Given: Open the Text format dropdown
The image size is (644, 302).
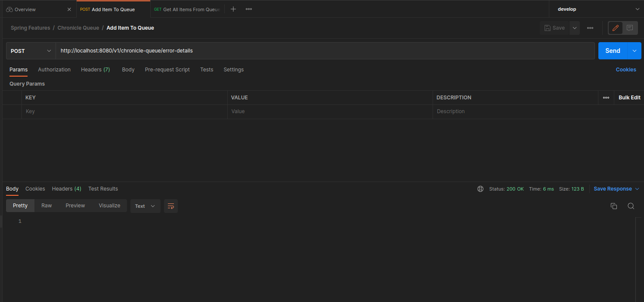Looking at the screenshot, I should [x=145, y=206].
